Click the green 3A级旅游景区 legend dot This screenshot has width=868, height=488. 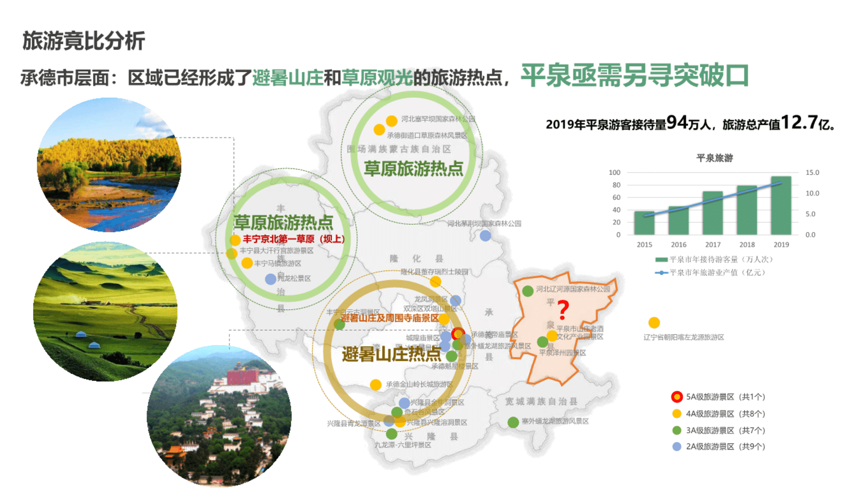click(x=677, y=430)
